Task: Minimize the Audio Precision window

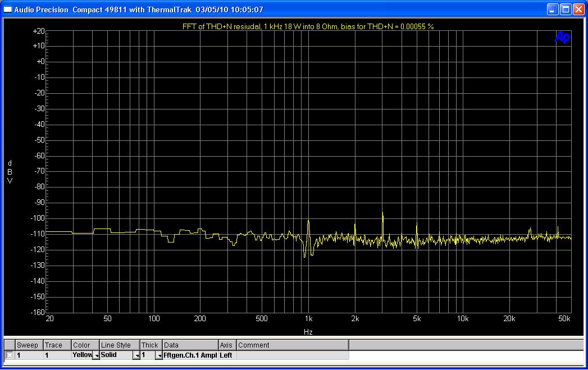Action: [552, 10]
